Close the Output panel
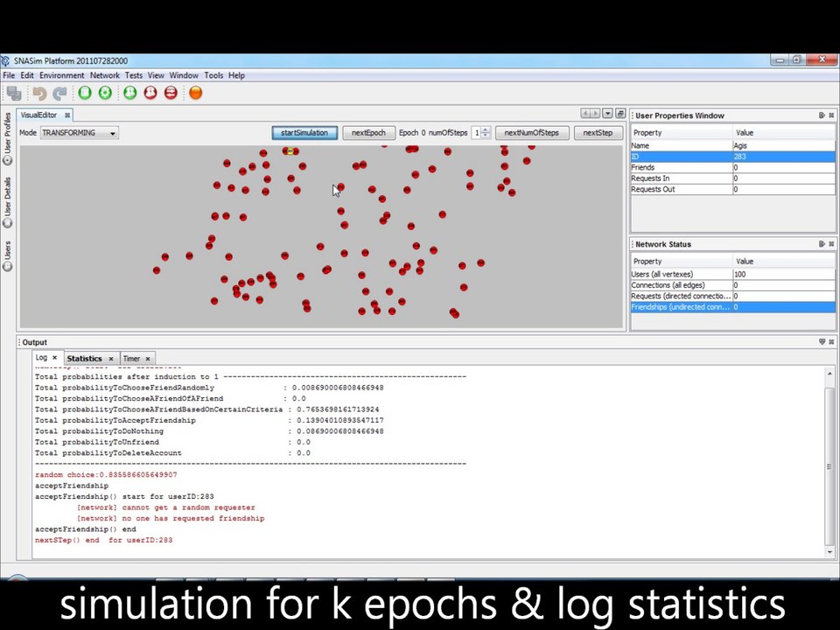840x630 pixels. pyautogui.click(x=831, y=342)
